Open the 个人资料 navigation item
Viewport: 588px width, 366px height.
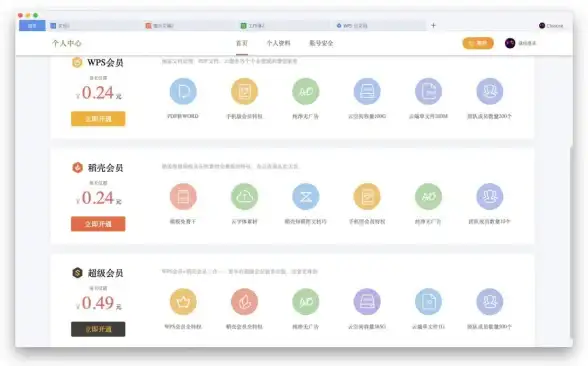pyautogui.click(x=278, y=43)
